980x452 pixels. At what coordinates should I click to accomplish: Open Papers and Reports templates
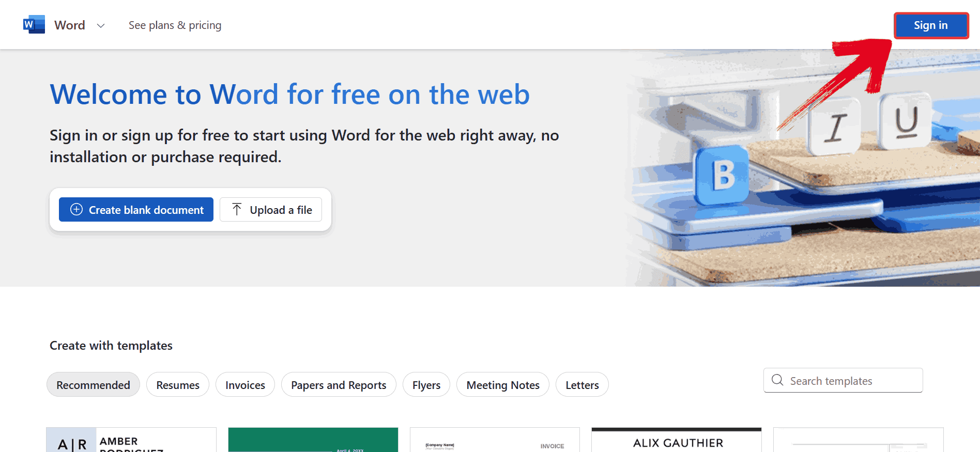pyautogui.click(x=339, y=385)
